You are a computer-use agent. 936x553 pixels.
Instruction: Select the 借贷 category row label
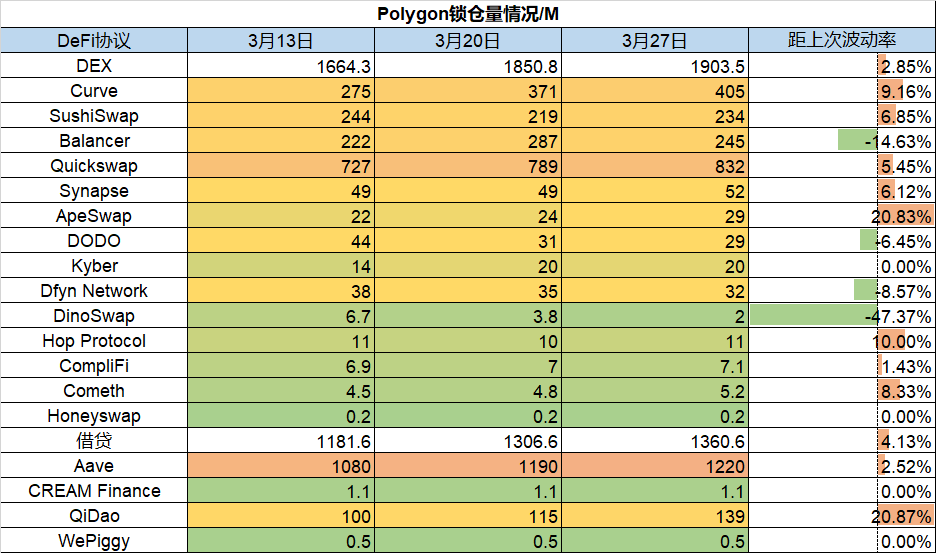pos(94,441)
